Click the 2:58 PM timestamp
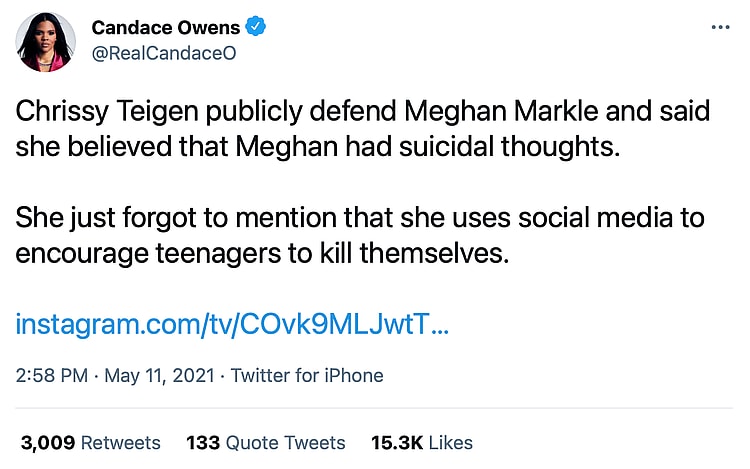Image resolution: width=750 pixels, height=469 pixels. tap(50, 376)
